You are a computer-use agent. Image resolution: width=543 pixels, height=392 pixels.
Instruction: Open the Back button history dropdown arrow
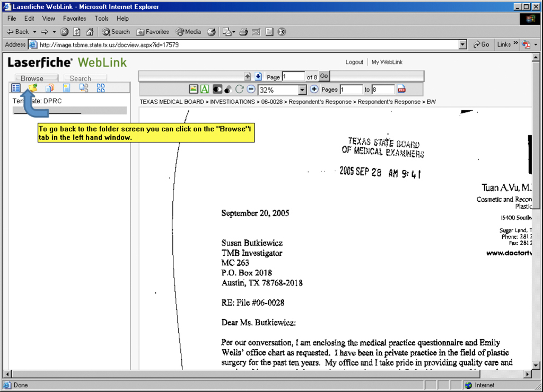click(x=34, y=32)
